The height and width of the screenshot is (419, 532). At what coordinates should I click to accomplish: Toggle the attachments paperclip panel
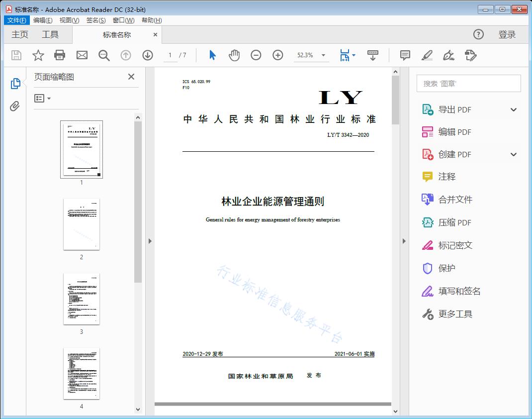(x=15, y=105)
